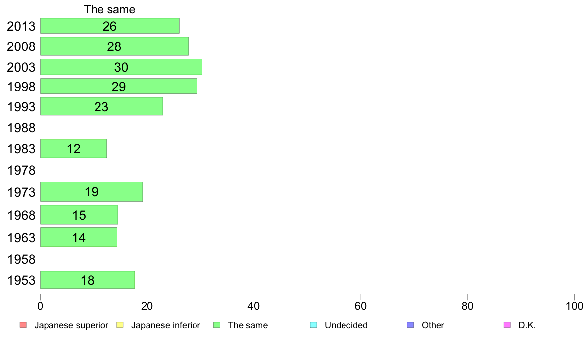Click the green The same legend swatch
The image size is (588, 364).
coord(217,325)
